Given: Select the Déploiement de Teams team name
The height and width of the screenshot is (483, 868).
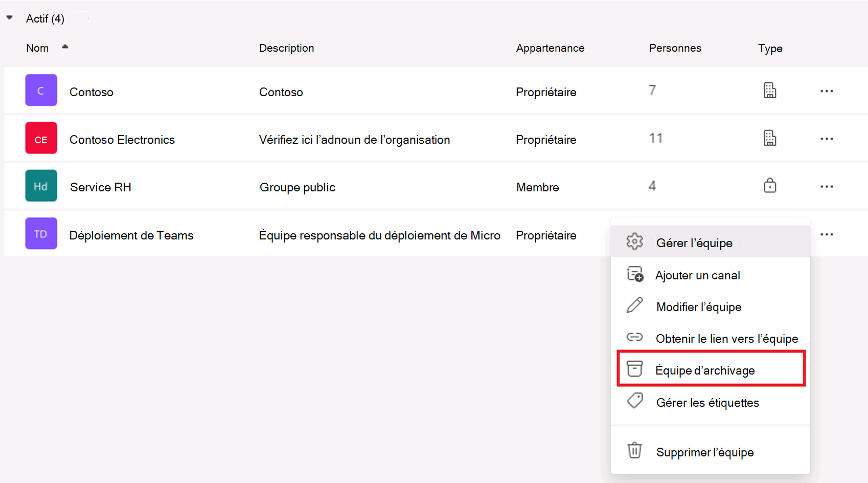Looking at the screenshot, I should [x=131, y=235].
